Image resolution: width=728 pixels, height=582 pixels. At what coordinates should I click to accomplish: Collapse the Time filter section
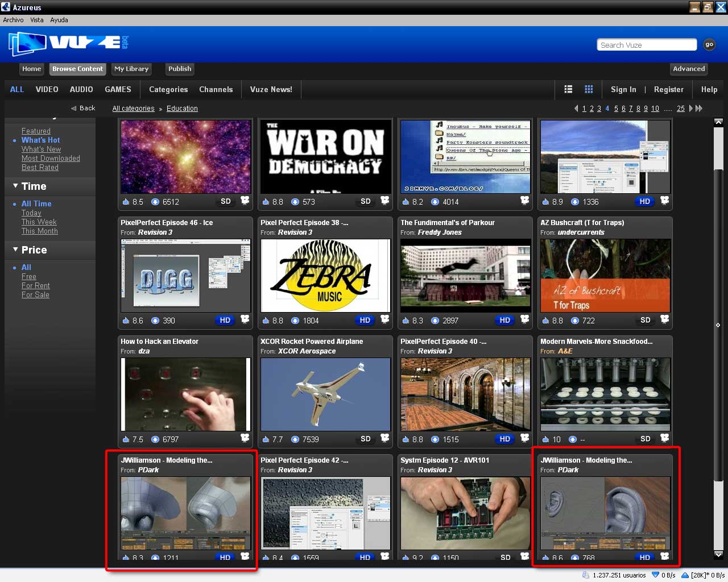coord(15,186)
